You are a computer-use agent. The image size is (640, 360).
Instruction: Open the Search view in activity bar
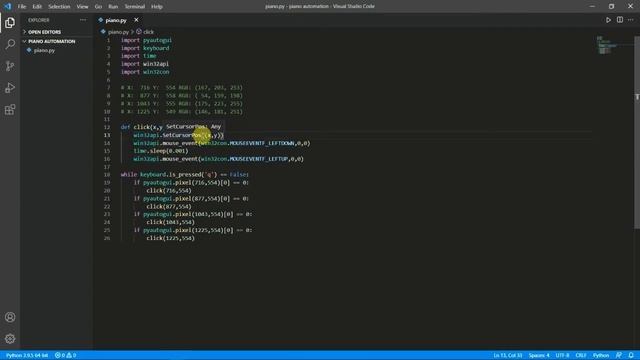click(x=10, y=44)
